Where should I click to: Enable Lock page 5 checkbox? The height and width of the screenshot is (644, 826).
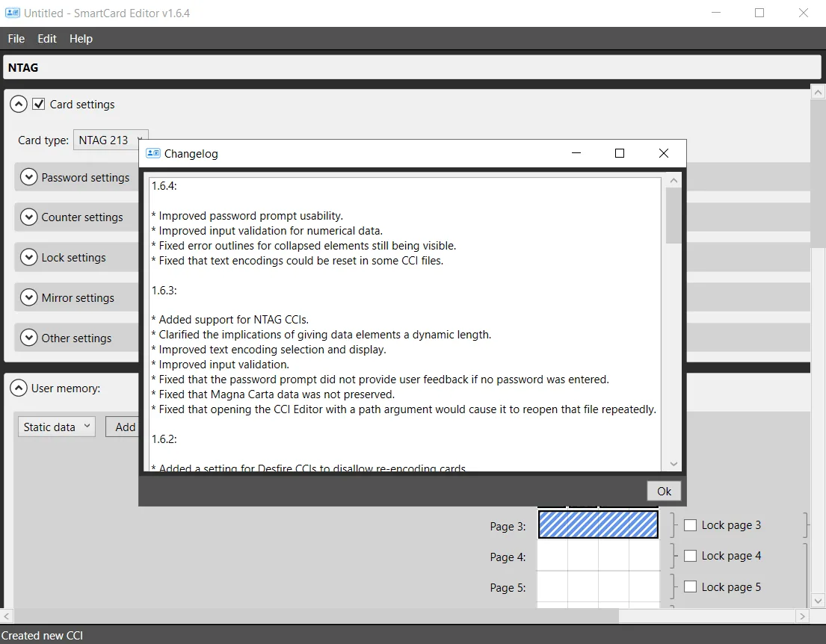tap(690, 586)
